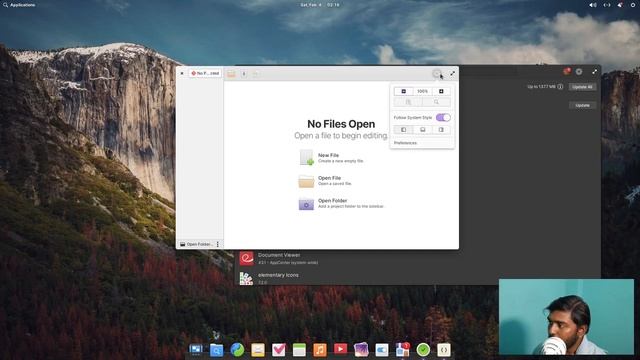
Task: Click the Code editor icon in the dock
Action: click(x=444, y=350)
